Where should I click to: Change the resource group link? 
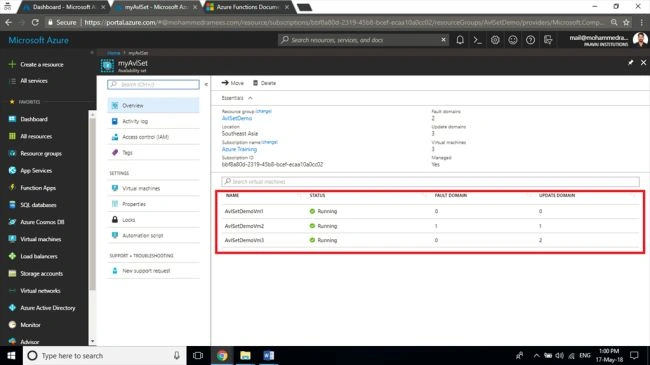(264, 111)
